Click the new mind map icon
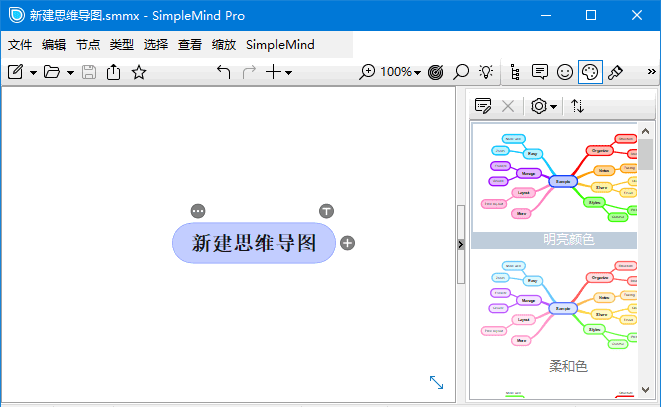 pyautogui.click(x=16, y=72)
